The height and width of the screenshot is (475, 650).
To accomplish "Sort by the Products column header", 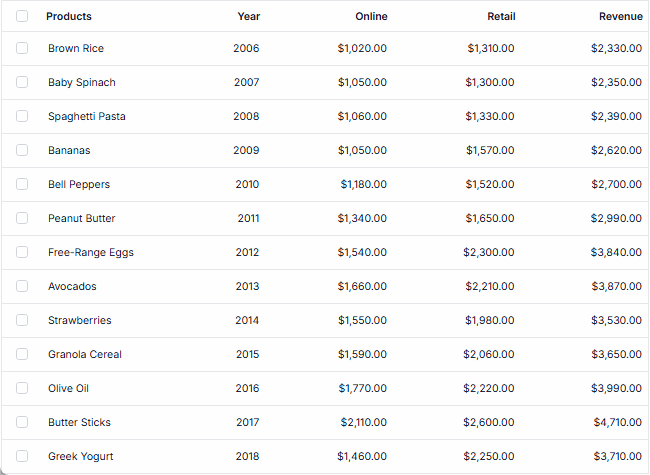I will [x=69, y=16].
